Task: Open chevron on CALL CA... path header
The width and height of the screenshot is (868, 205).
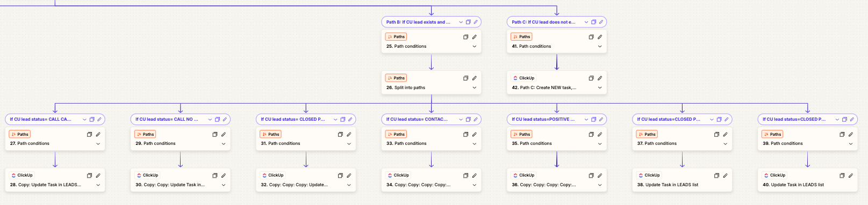Action: click(84, 120)
